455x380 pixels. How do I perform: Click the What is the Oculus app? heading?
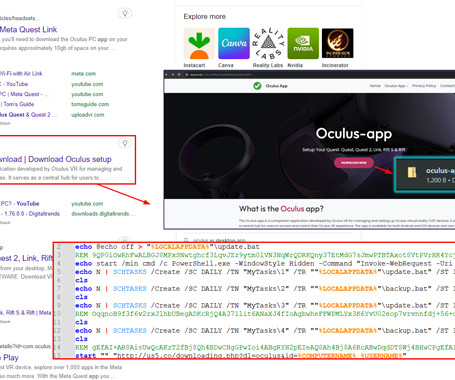tap(281, 209)
